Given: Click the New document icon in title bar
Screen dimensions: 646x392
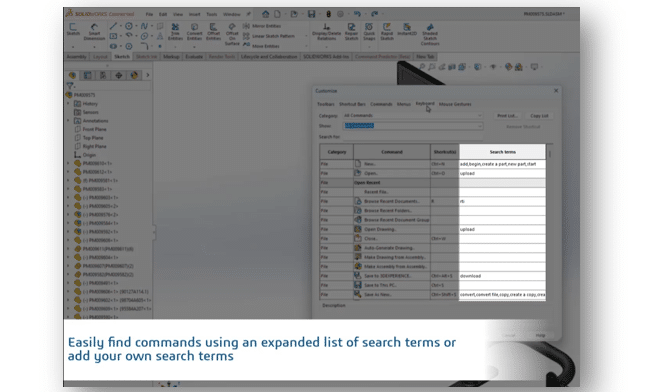Looking at the screenshot, I should point(277,14).
